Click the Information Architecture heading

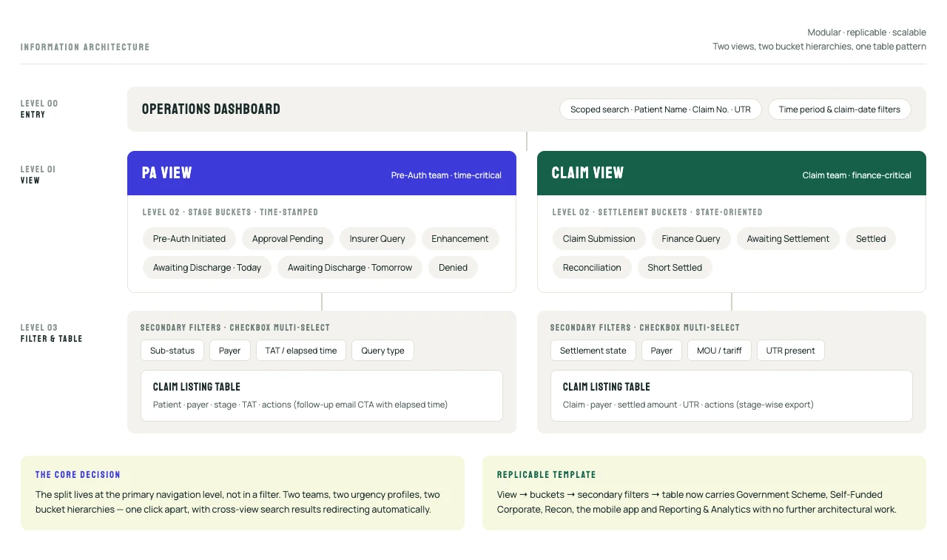(85, 47)
